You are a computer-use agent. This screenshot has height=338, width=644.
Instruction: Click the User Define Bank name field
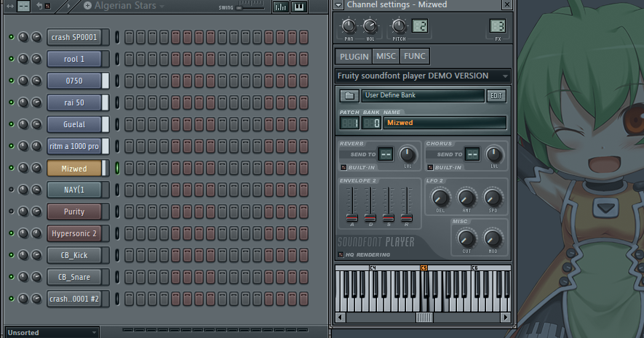[423, 95]
